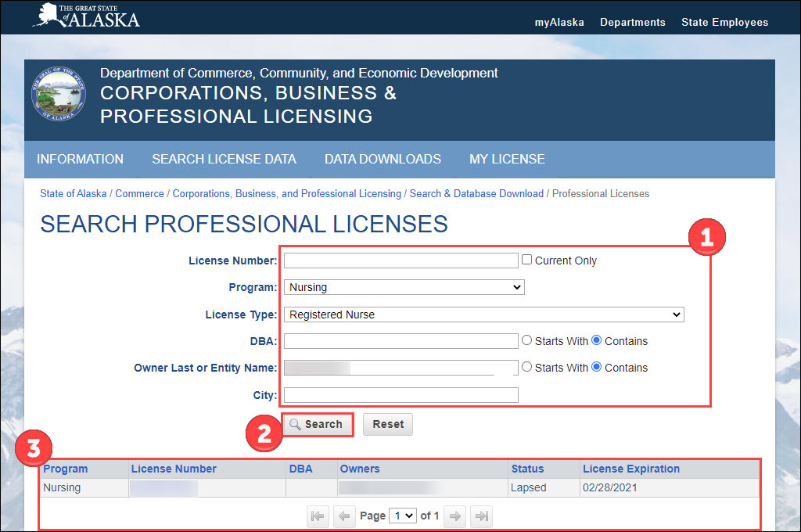
Task: Sort results by DBA column
Action: coord(301,469)
